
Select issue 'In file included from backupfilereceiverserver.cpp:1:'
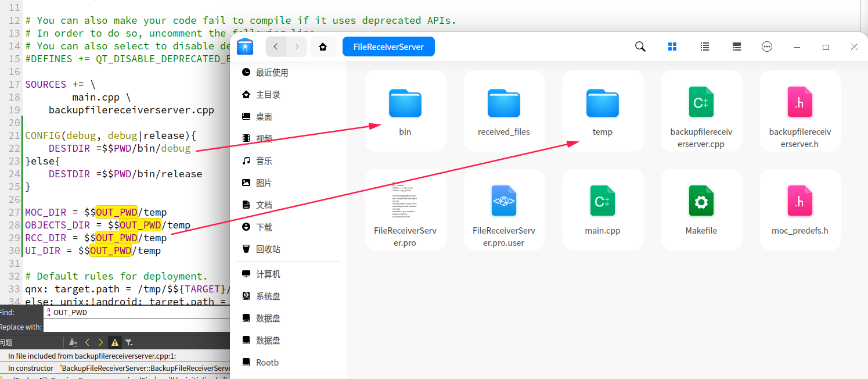115,356
